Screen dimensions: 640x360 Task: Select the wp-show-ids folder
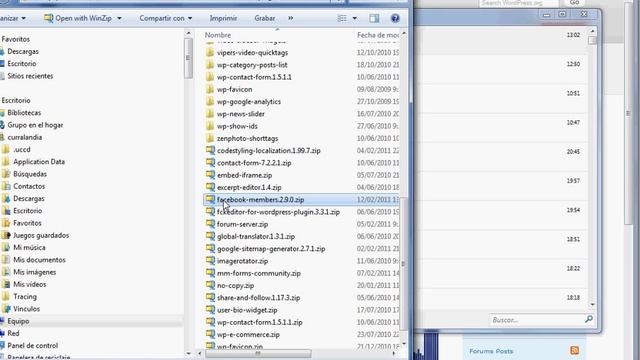237,126
